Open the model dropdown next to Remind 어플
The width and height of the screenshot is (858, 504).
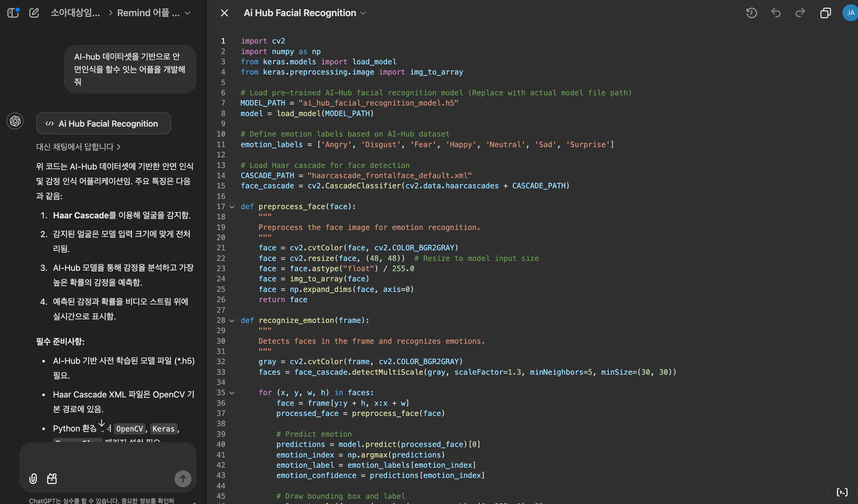click(187, 13)
